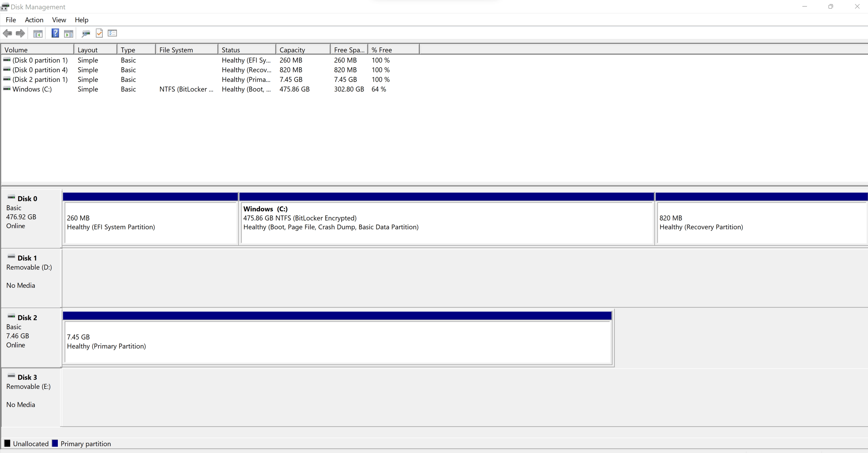Click the Disk 1 drive icon in lower pane

[11, 256]
